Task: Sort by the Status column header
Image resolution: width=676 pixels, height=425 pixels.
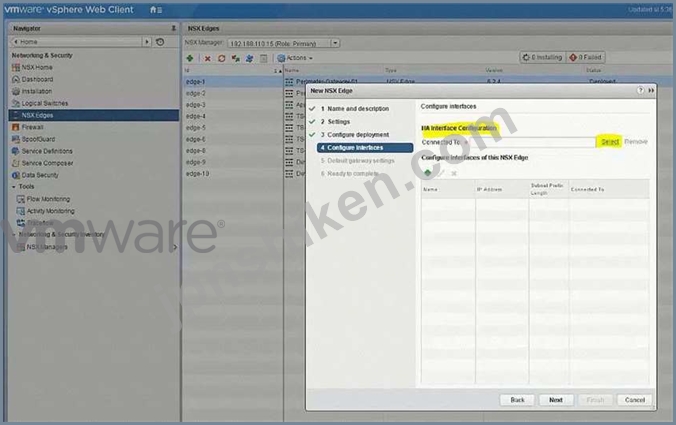Action: [x=593, y=70]
